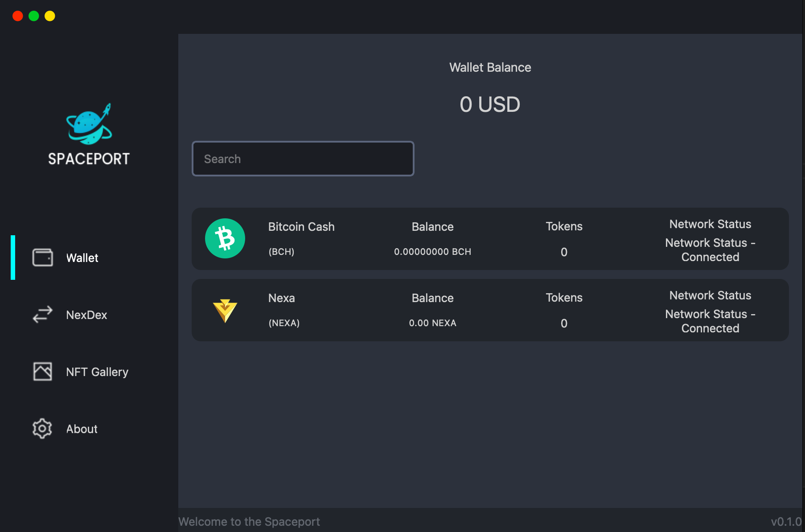Click the wallet icon in sidebar
The image size is (805, 532).
pyautogui.click(x=43, y=258)
